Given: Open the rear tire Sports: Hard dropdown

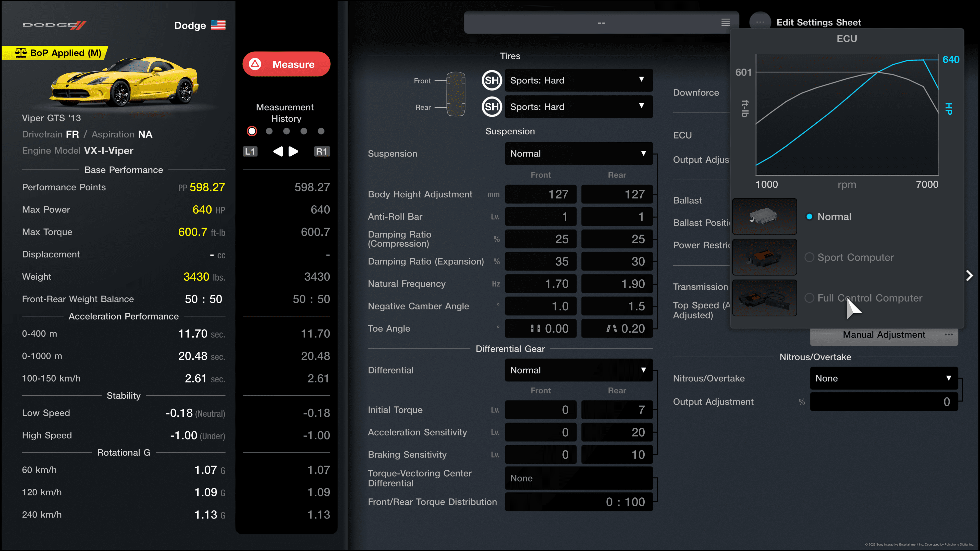Looking at the screenshot, I should pyautogui.click(x=579, y=107).
